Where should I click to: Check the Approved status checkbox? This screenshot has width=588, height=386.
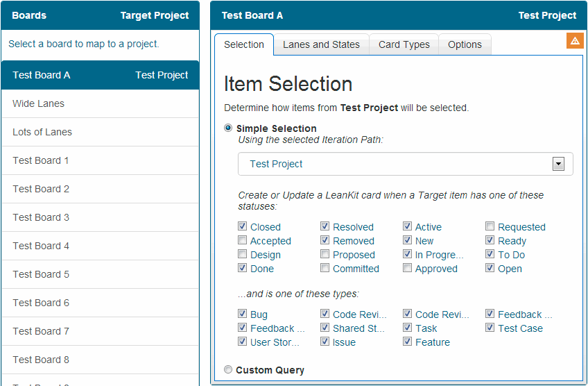(408, 268)
